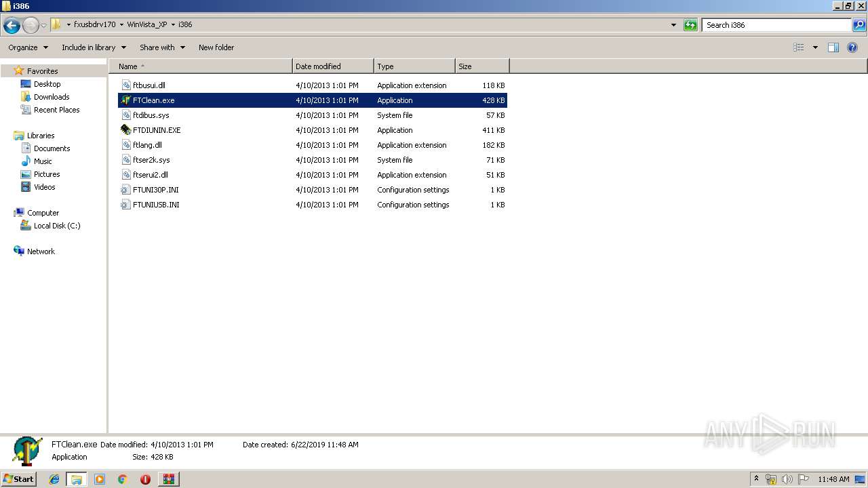This screenshot has height=488, width=868.
Task: Select ftdibus.sys file icon
Action: coord(125,115)
